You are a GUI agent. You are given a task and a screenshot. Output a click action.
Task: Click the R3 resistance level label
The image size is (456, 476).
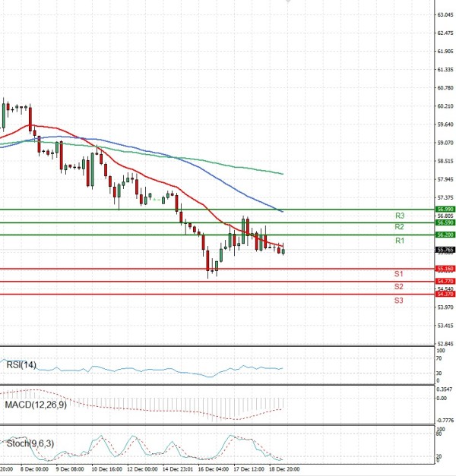(398, 216)
